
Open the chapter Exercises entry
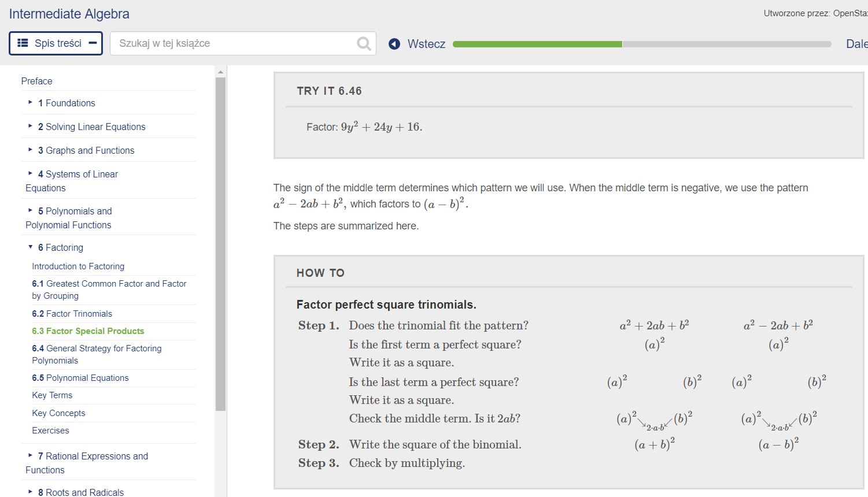50,430
